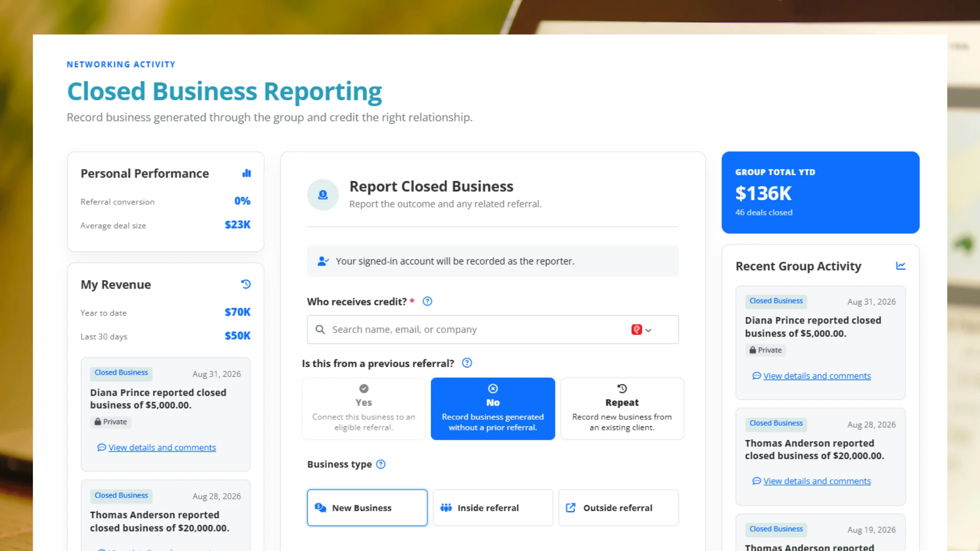This screenshot has height=551, width=980.
Task: Click the Group Total YTD $136K card
Action: pos(820,192)
